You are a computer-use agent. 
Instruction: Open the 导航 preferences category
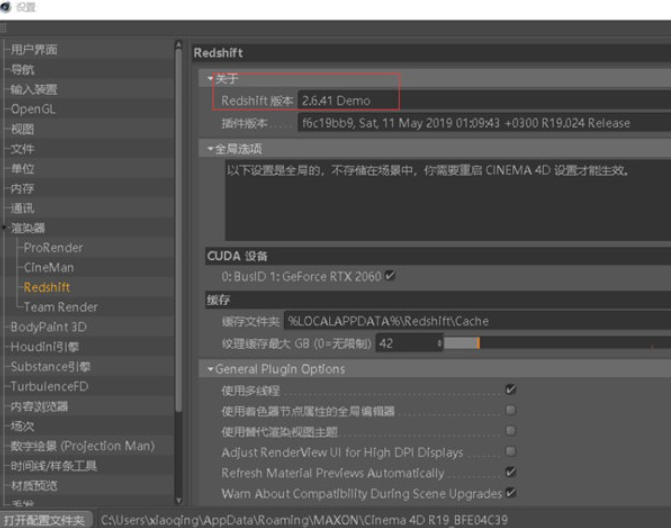coord(22,69)
